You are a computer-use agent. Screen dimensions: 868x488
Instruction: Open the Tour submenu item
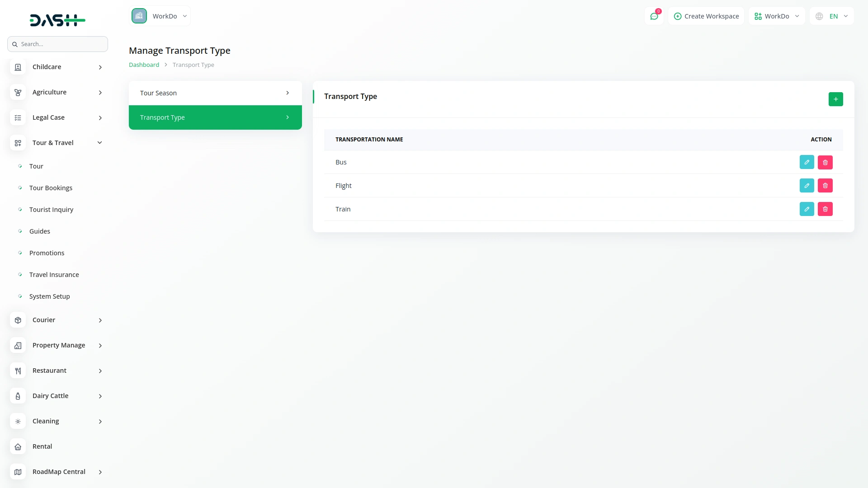pos(36,166)
